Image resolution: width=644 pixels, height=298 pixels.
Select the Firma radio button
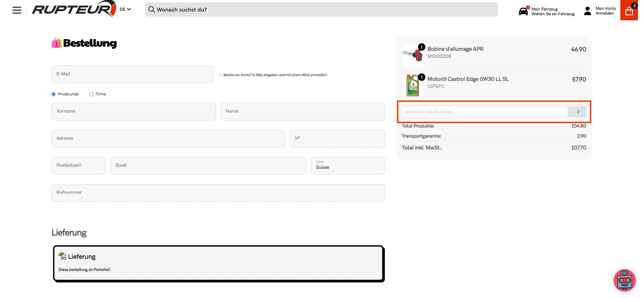pos(91,94)
